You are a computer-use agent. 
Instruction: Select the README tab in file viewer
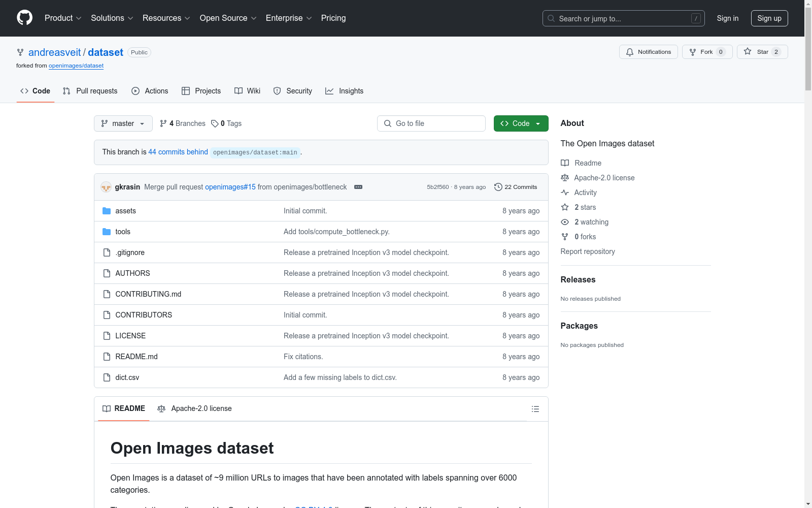124,408
